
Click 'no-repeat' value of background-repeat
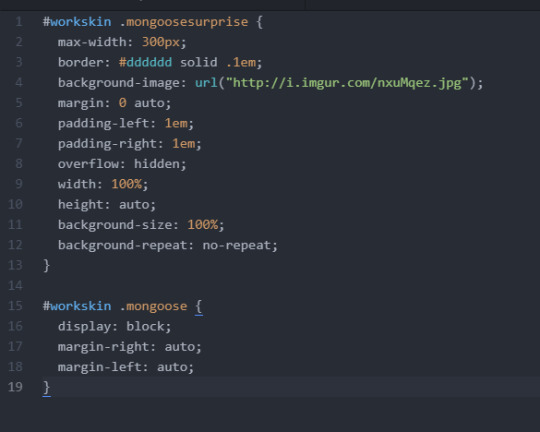click(x=237, y=245)
